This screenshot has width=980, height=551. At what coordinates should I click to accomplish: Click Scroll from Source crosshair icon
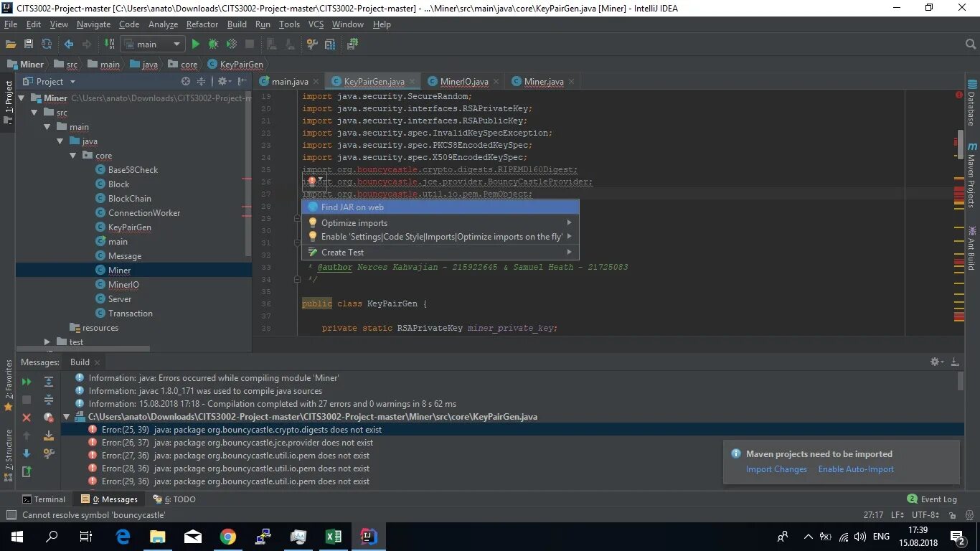coord(186,82)
